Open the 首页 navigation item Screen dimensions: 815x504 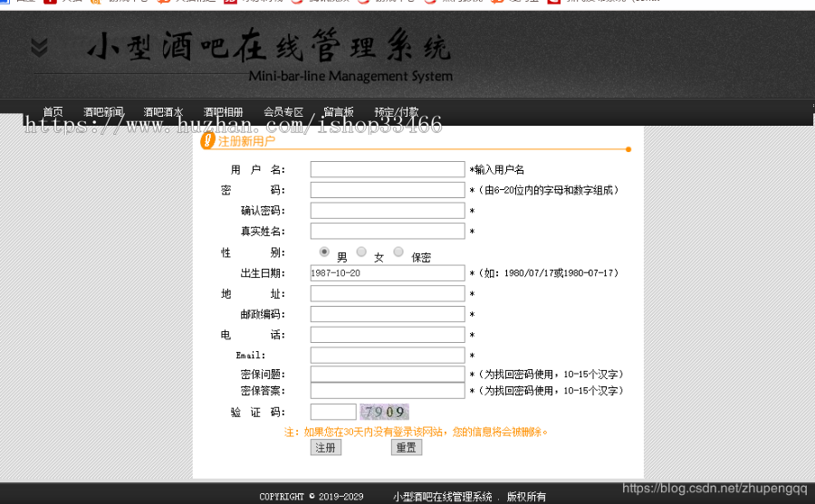click(x=53, y=111)
